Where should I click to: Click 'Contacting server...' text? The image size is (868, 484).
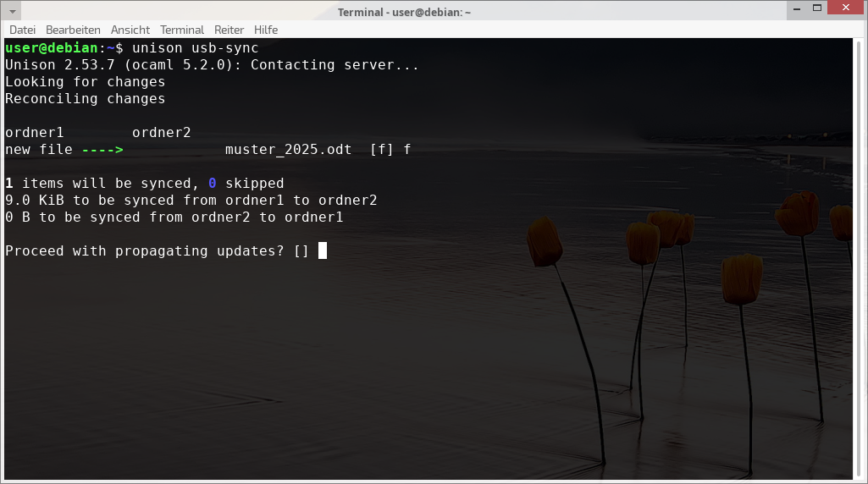click(334, 65)
